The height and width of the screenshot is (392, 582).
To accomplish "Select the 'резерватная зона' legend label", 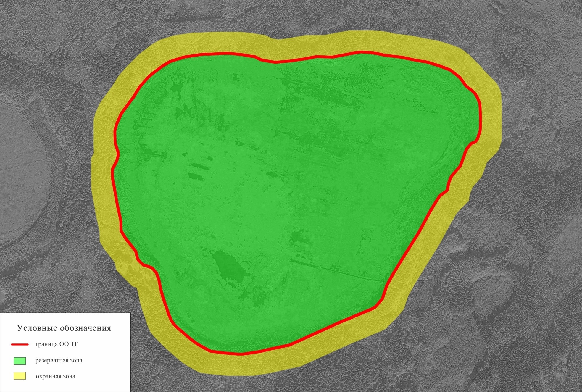I will (59, 360).
